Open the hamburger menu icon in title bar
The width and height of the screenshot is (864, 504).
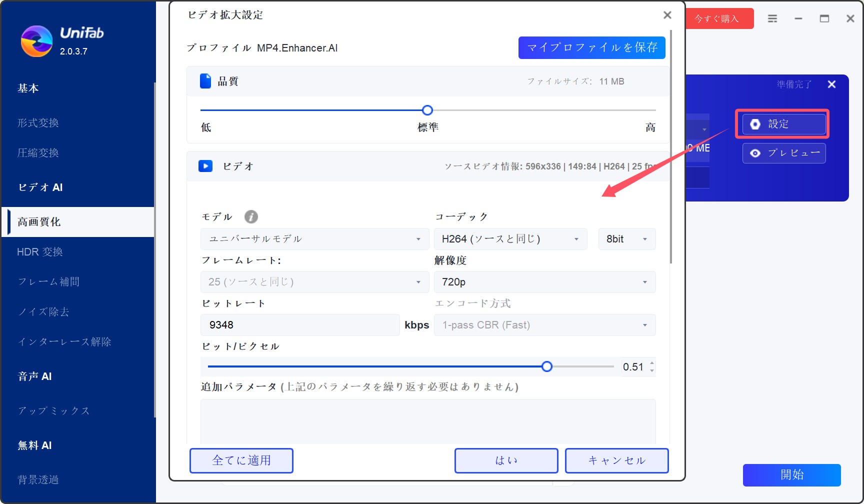point(772,18)
